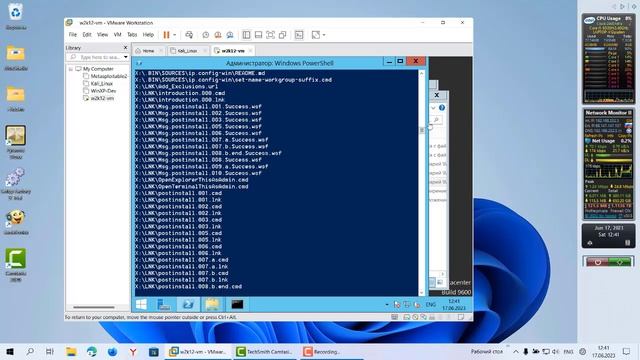Click the guest ENG language indicator

(431, 304)
